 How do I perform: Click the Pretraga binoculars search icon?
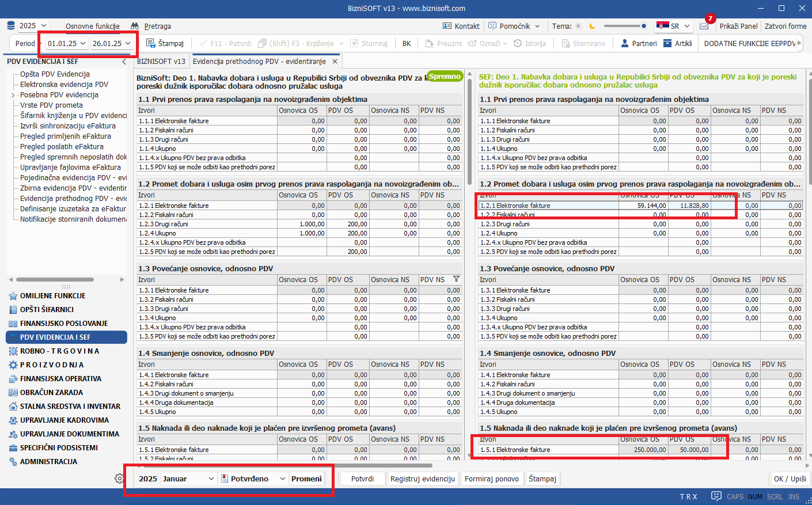click(x=135, y=26)
